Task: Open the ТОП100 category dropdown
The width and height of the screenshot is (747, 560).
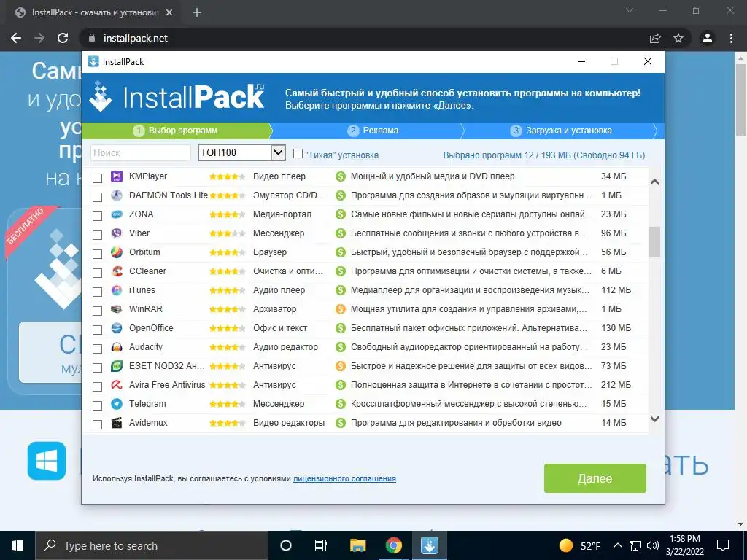Action: pyautogui.click(x=242, y=153)
